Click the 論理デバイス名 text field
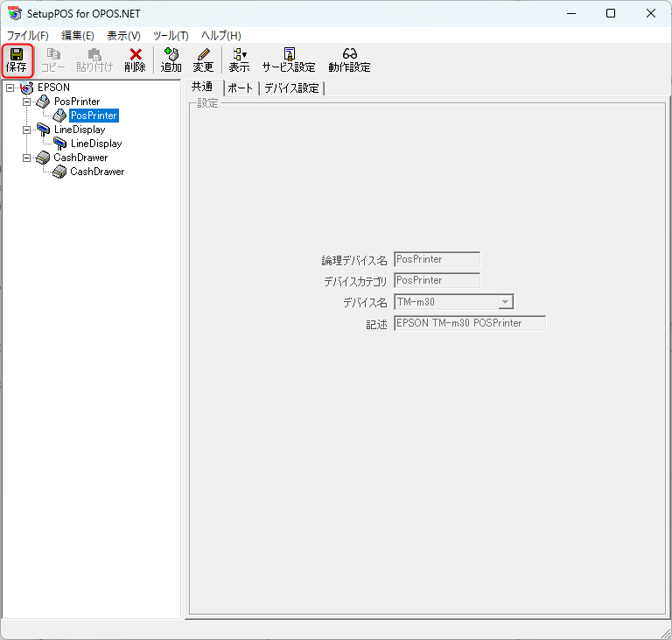 tap(437, 260)
